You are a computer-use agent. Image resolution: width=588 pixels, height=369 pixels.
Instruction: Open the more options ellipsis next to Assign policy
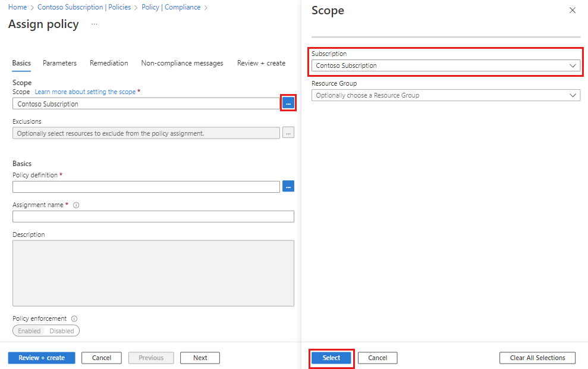[95, 24]
